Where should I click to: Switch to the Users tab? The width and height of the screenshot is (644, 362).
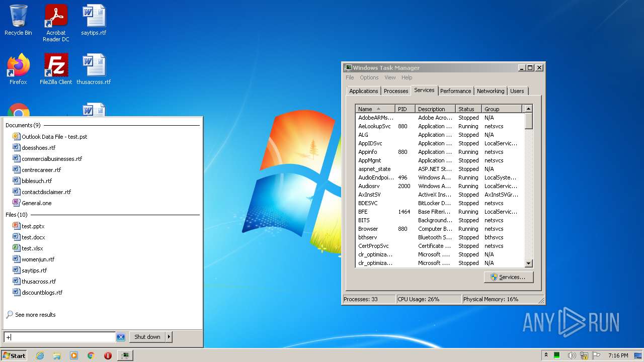(517, 91)
